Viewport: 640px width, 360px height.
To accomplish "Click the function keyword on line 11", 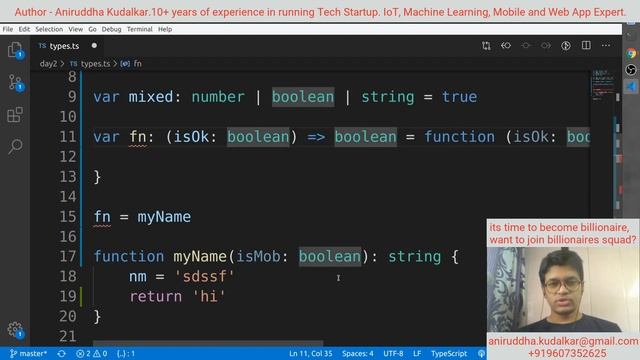I will [459, 137].
